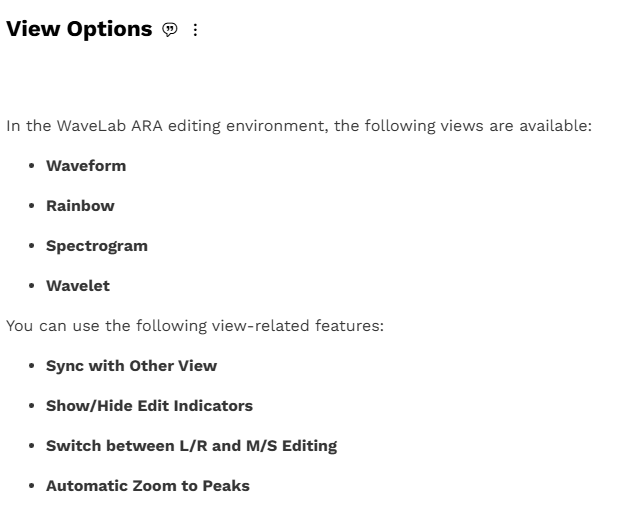This screenshot has height=513, width=636.
Task: Click Switch between L/R and M/S Editing
Action: click(x=191, y=446)
